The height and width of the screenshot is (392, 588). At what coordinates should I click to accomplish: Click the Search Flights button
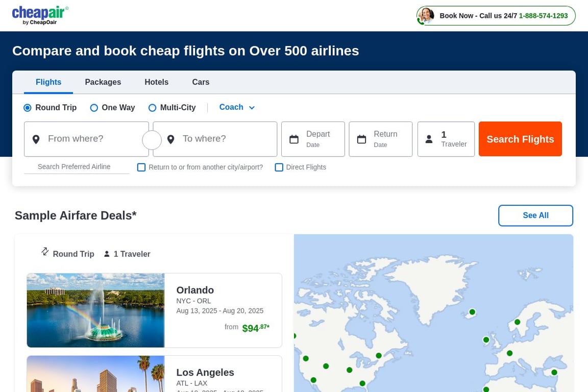520,139
